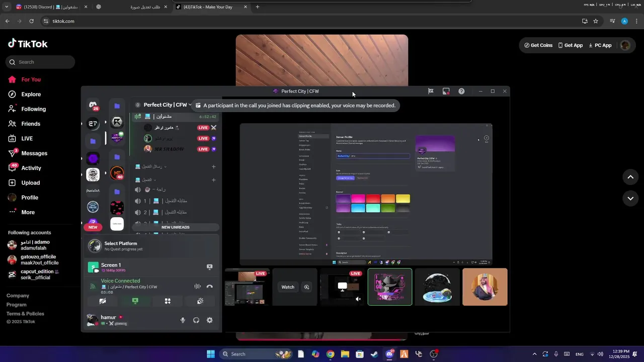
Task: Go to previous TikTok video arrow
Action: pos(630,177)
